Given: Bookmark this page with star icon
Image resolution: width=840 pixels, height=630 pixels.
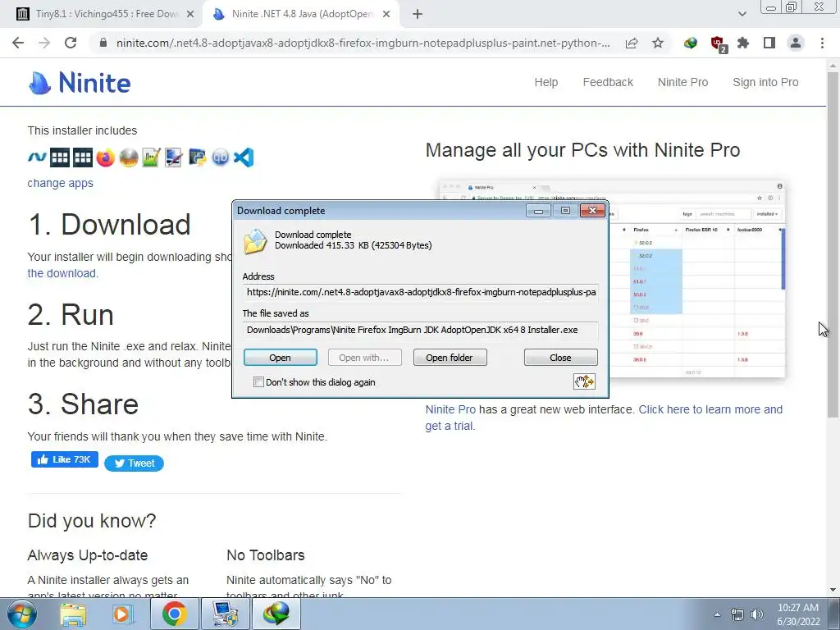Looking at the screenshot, I should tap(658, 43).
